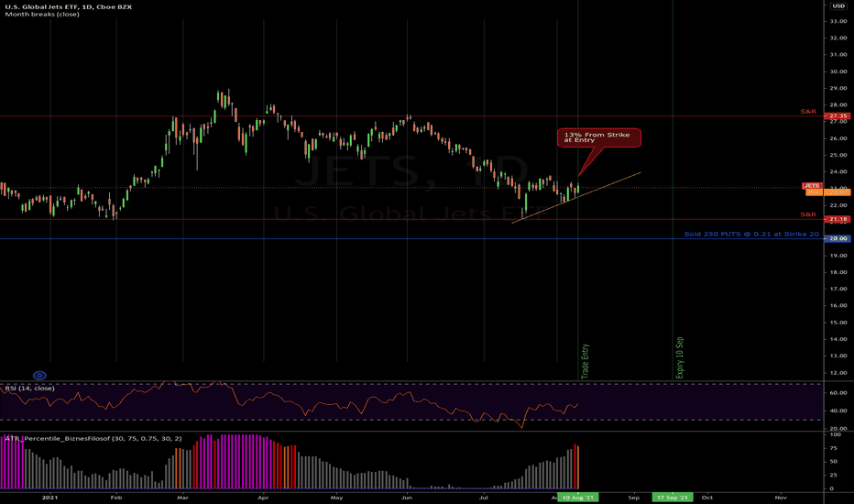Viewport: 854px width, 504px height.
Task: Select the 'Month breaks (close)' indicator label
Action: 42,14
